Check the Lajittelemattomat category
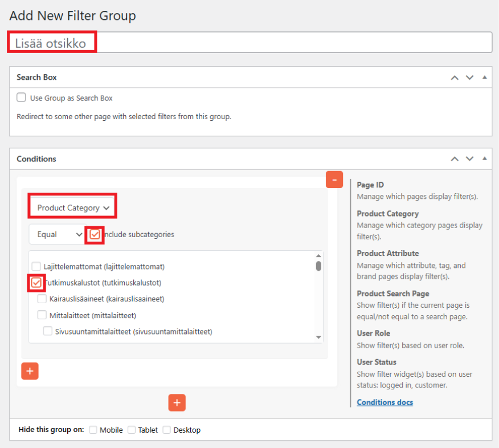Viewport: 499px width, 448px height. pos(36,266)
